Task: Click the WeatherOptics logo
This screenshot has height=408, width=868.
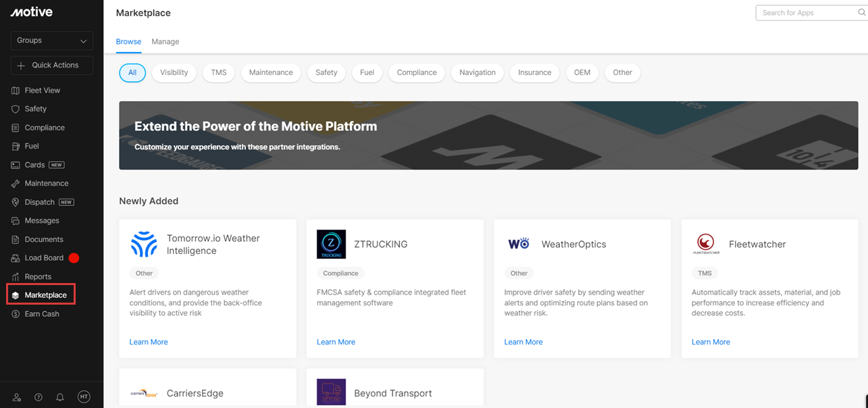Action: click(519, 244)
